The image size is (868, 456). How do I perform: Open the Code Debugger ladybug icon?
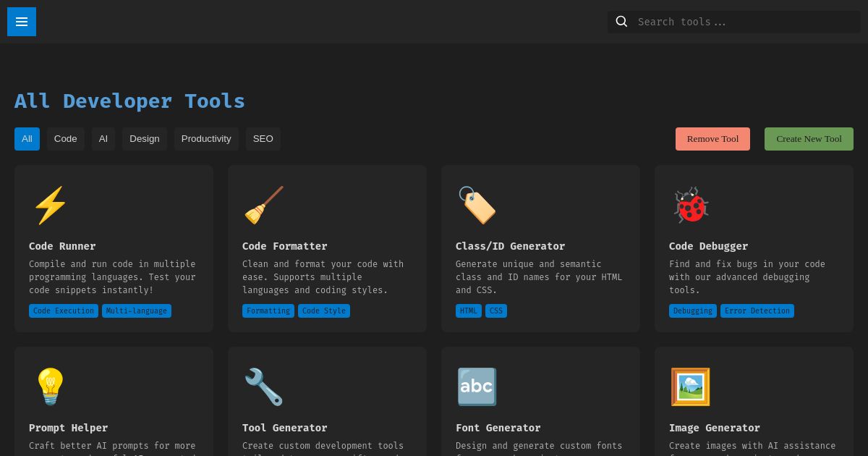[x=691, y=205]
